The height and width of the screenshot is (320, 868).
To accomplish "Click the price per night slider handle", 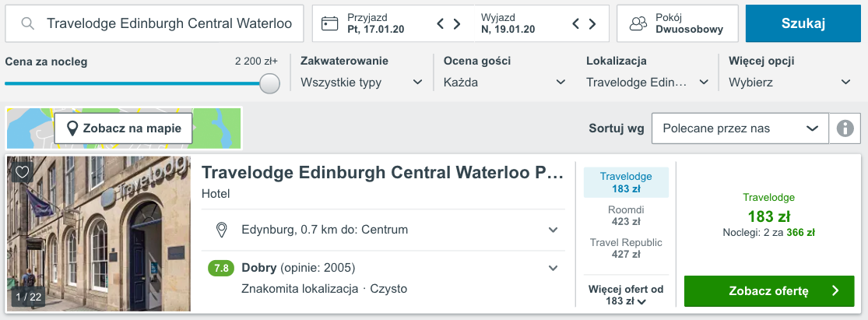I will point(269,83).
